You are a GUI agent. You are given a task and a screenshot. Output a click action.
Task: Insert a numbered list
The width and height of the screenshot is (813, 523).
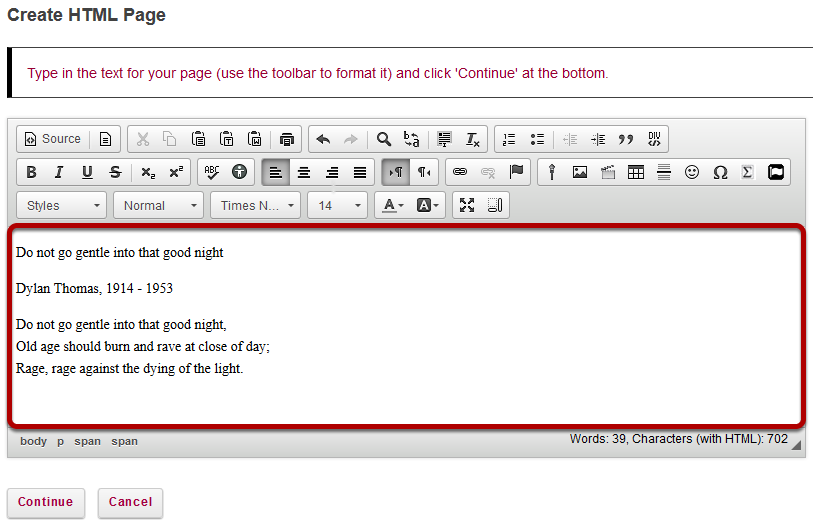(509, 139)
